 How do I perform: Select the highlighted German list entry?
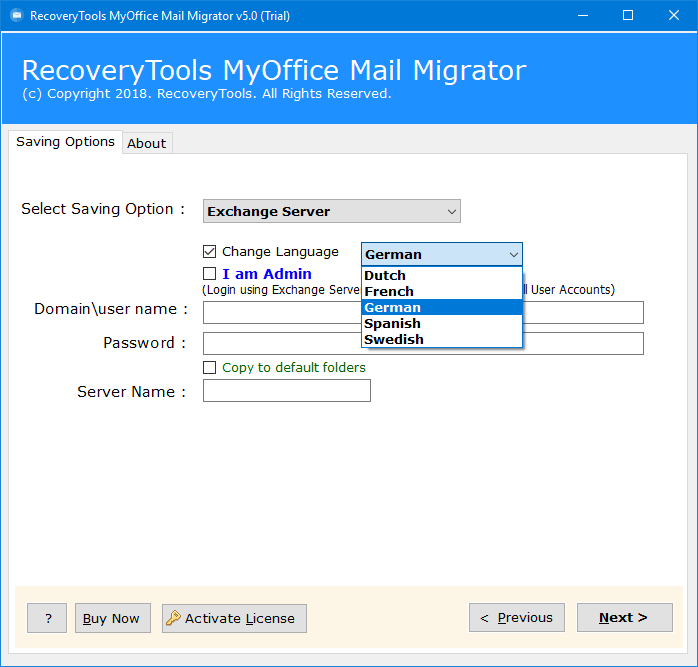tap(442, 307)
